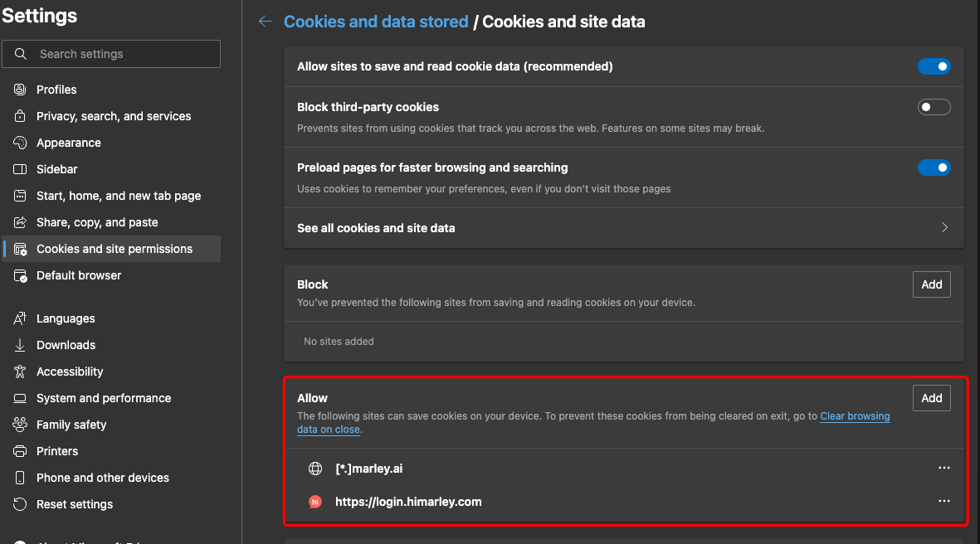This screenshot has height=544, width=980.
Task: Open more options for login.himarley.com
Action: pos(943,502)
